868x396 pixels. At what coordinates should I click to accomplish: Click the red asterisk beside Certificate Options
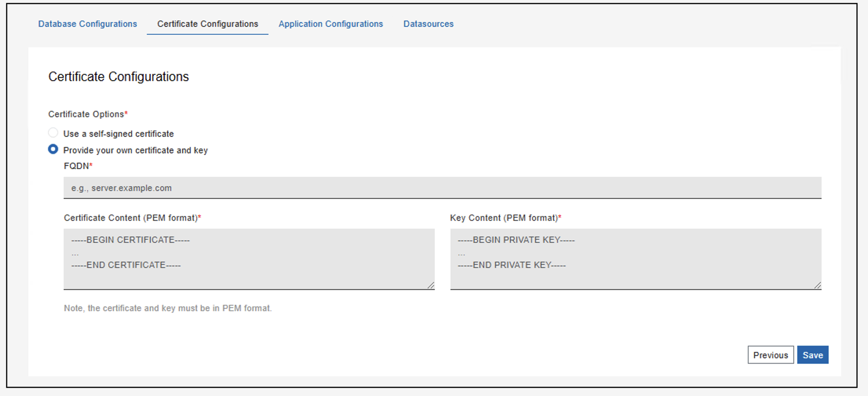(126, 114)
